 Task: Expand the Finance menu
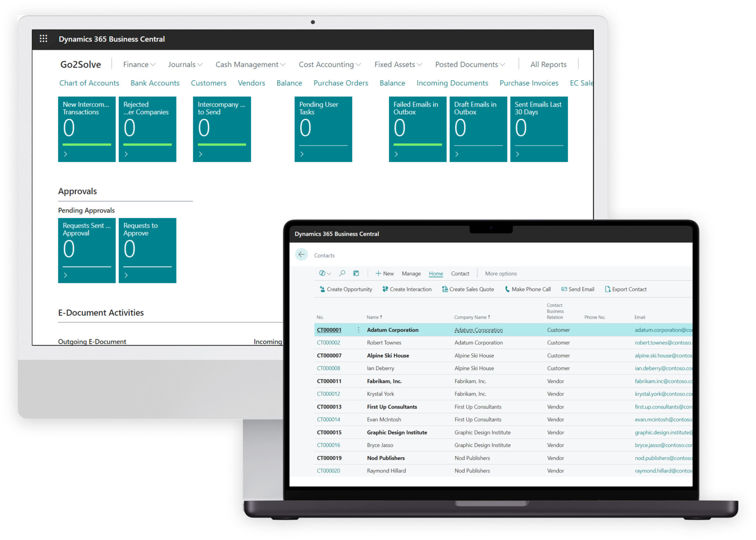[x=139, y=65]
